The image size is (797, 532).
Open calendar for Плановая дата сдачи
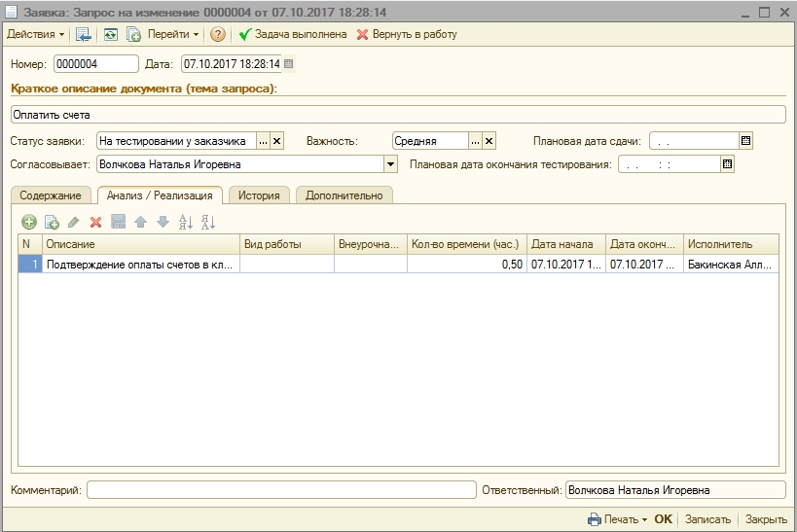click(x=746, y=141)
